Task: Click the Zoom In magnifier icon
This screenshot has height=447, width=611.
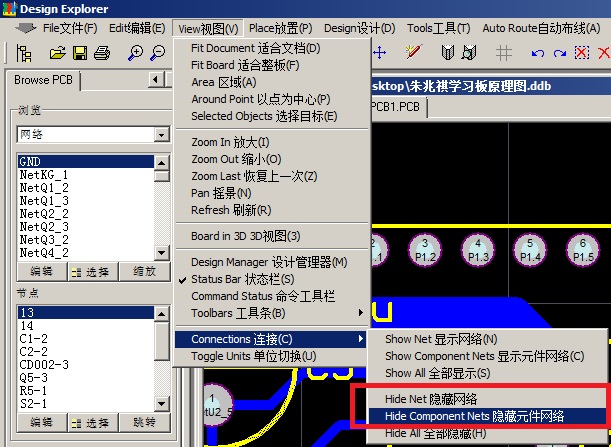Action: tap(135, 52)
